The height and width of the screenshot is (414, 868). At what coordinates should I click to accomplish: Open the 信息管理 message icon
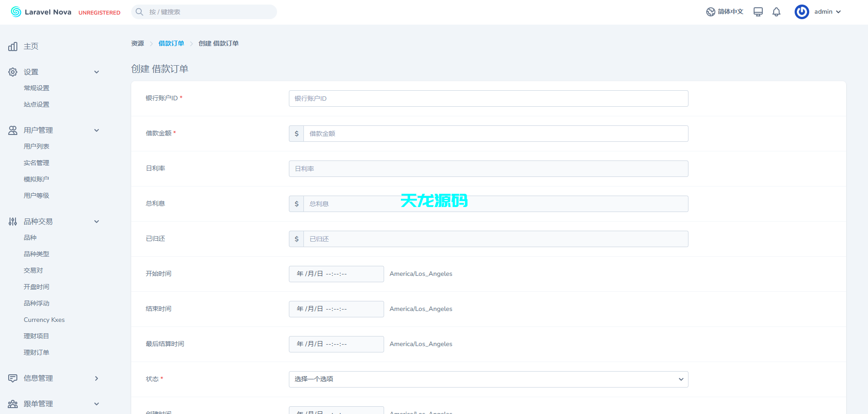pyautogui.click(x=12, y=378)
